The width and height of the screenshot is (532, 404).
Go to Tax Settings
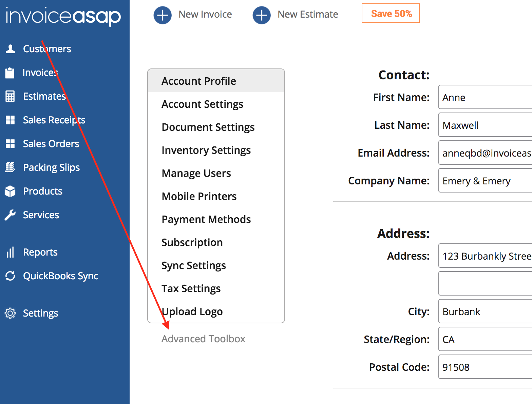click(x=191, y=289)
